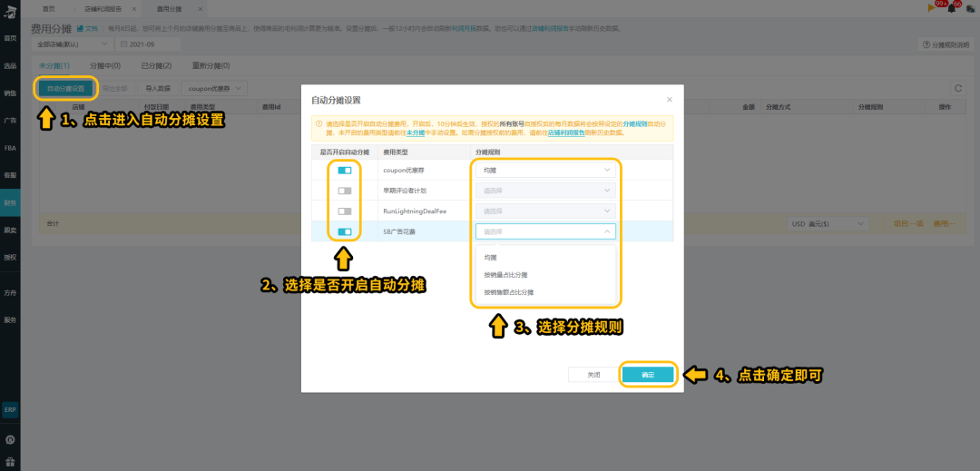This screenshot has width=980, height=471.
Task: Open the 广告 sidebar item
Action: tap(10, 121)
